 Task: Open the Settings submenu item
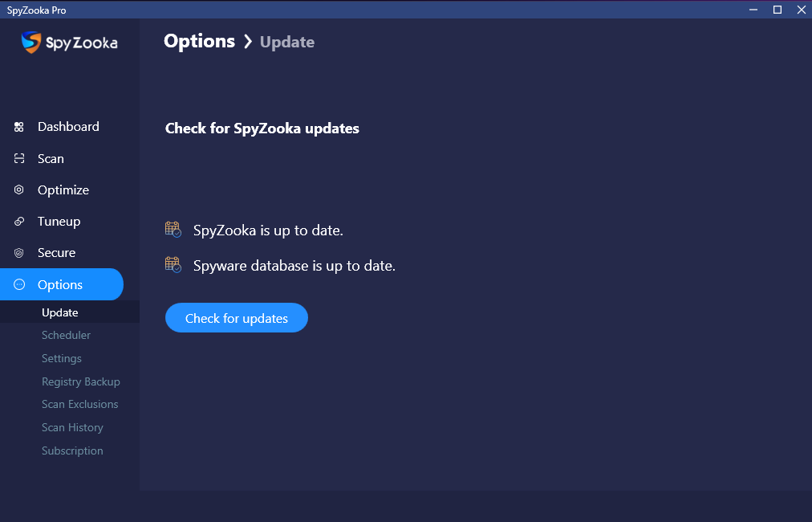pos(62,358)
